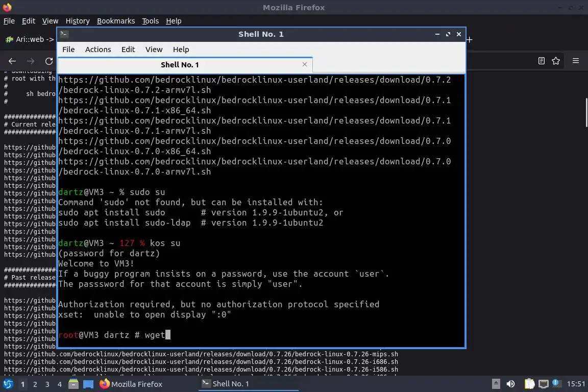Click the 'kos su' command line

(x=119, y=243)
